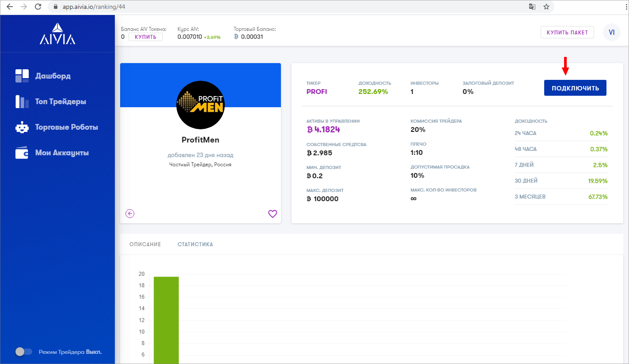Click the infinity max investors value
The height and width of the screenshot is (364, 629).
point(413,199)
